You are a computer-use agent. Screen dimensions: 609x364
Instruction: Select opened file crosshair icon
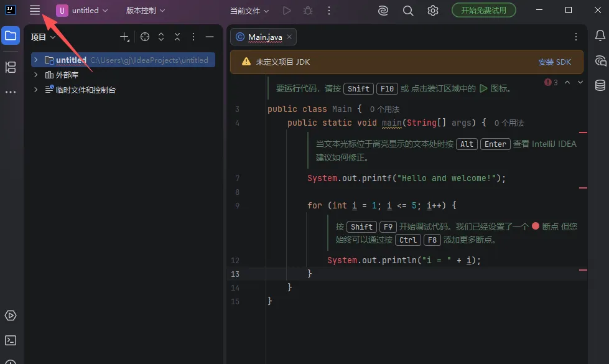point(145,37)
